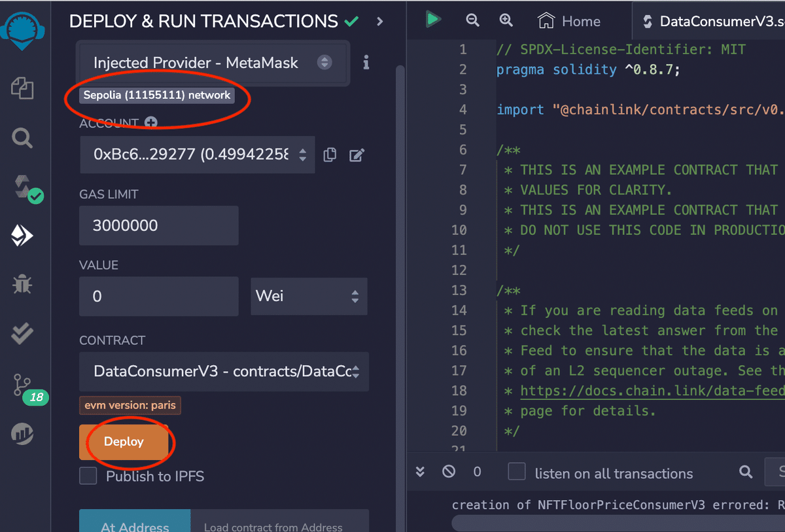Add a new account with plus icon
This screenshot has width=785, height=532.
(151, 122)
